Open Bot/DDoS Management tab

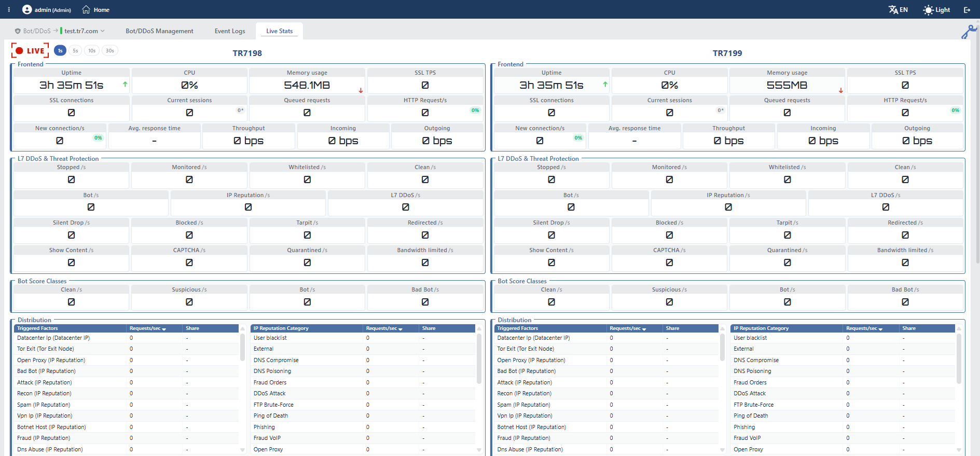159,31
